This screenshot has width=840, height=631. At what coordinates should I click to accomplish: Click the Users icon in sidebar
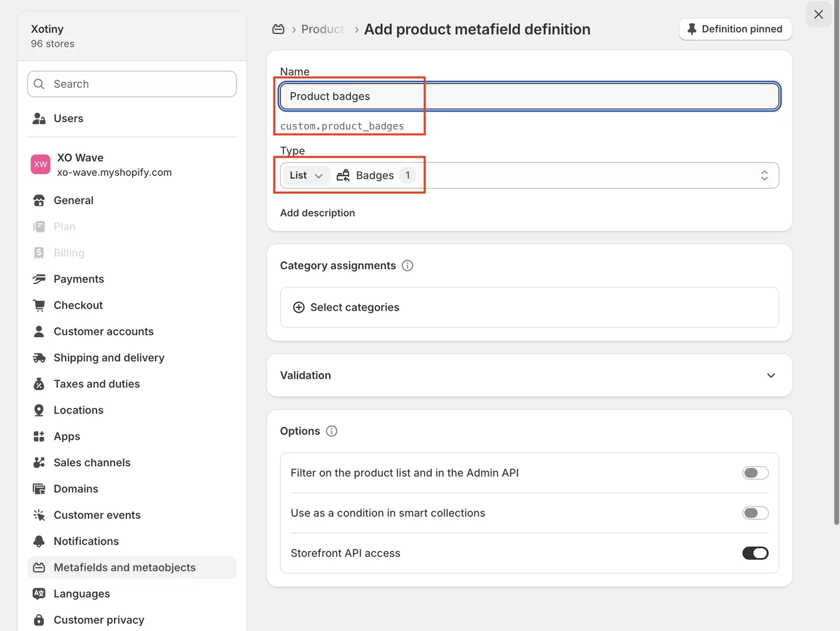(39, 119)
